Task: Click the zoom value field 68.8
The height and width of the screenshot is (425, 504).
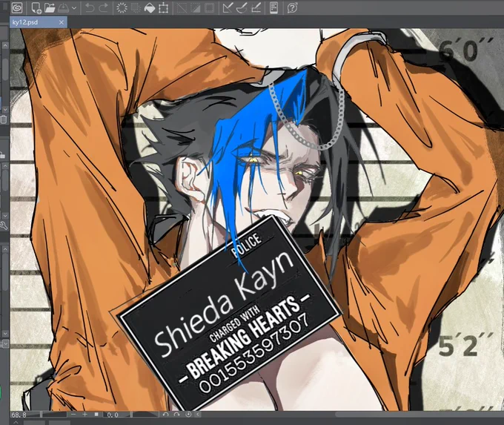Action: (19, 415)
